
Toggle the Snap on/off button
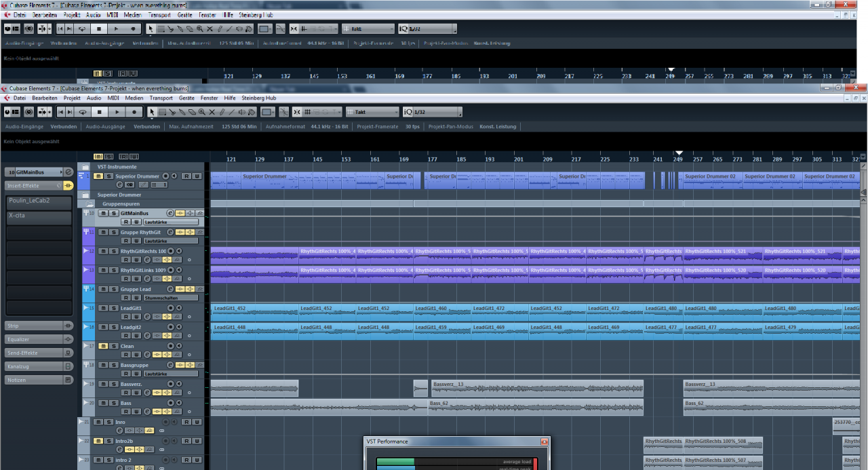click(x=296, y=112)
